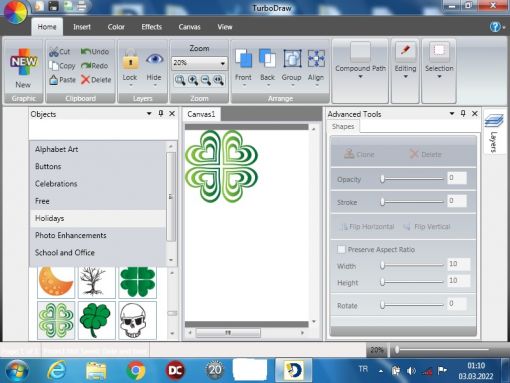
Task: Open the Canvas ribbon tab
Action: click(x=189, y=27)
